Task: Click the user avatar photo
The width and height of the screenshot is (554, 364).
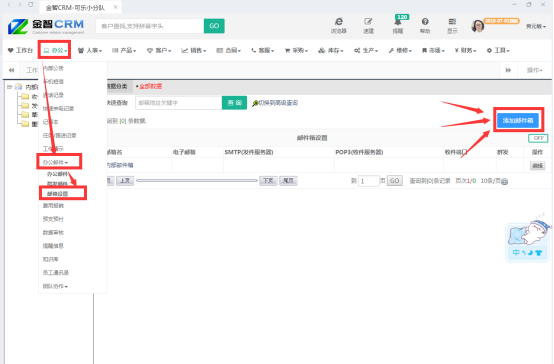Action: tap(478, 26)
